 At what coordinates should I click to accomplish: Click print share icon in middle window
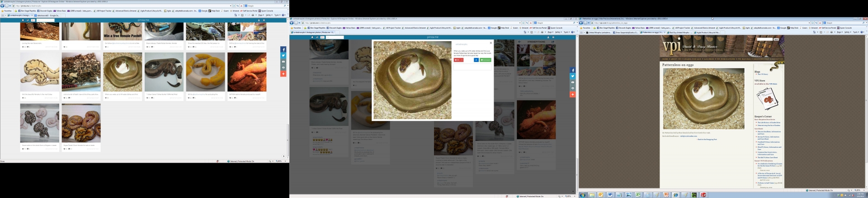pos(573,88)
